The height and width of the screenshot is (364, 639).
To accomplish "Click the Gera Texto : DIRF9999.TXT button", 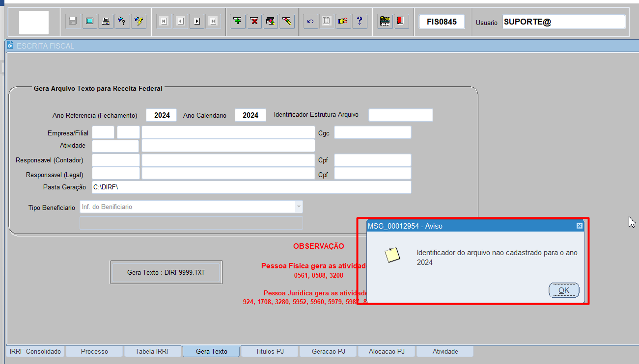I will pyautogui.click(x=166, y=272).
